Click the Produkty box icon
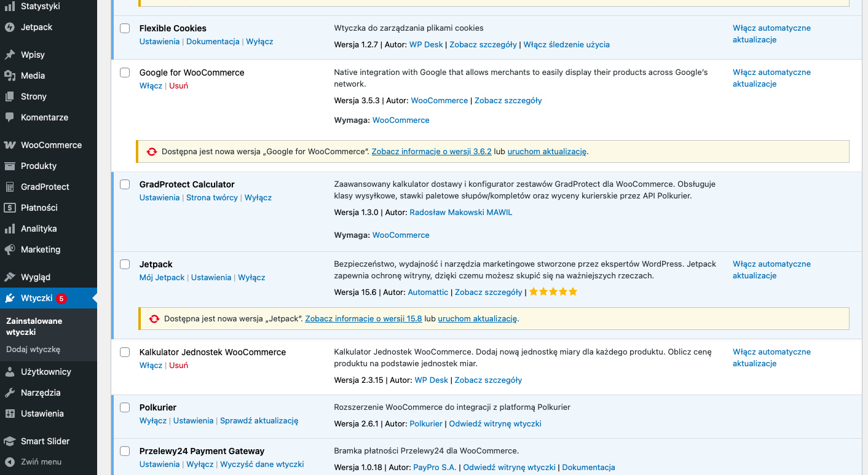Screen dimensions: 868x475 click(10, 166)
